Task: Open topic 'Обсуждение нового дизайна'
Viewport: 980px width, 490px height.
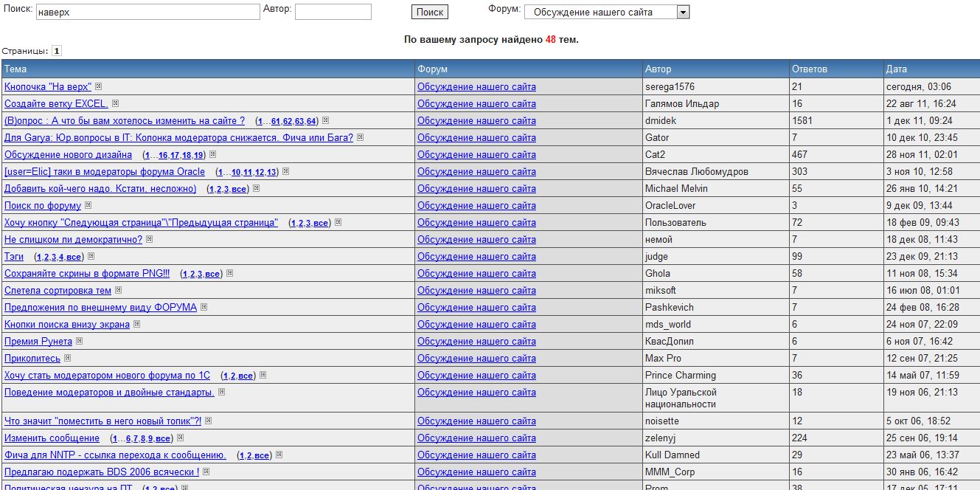Action: pos(68,154)
